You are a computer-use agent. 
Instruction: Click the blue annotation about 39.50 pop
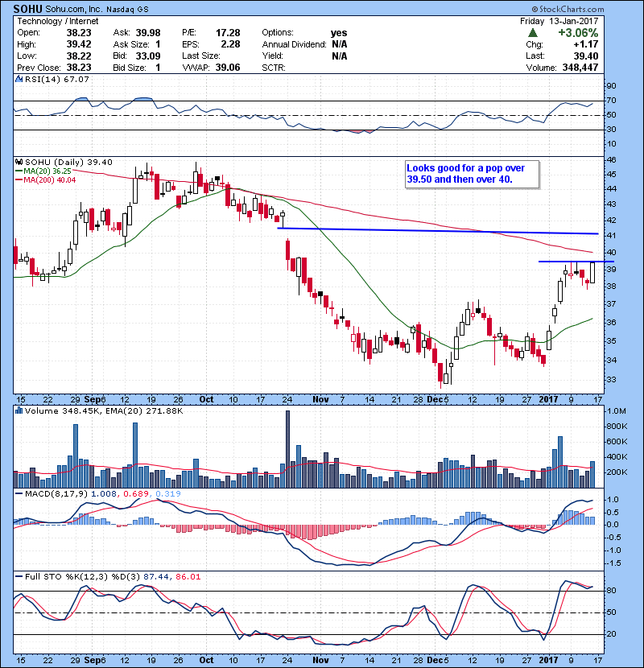click(x=472, y=174)
